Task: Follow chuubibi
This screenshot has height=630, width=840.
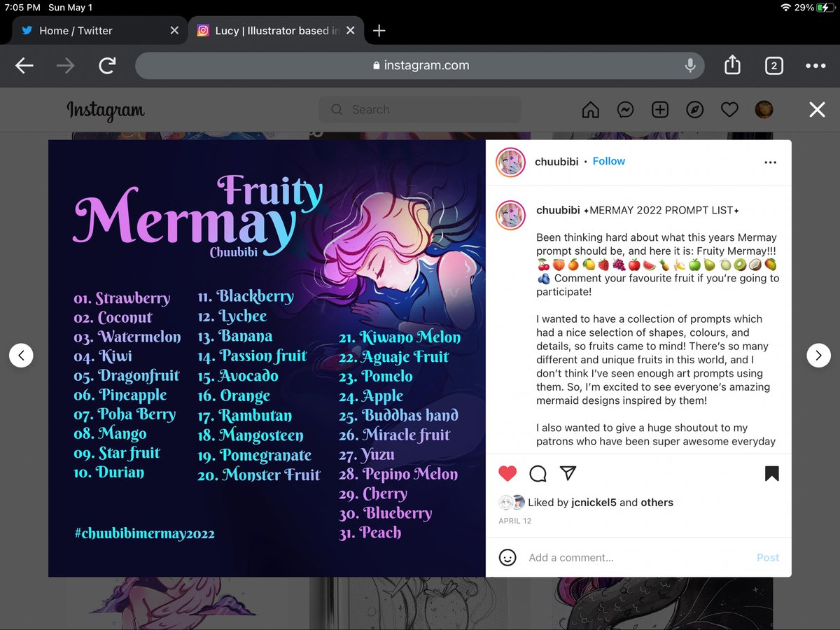Action: (609, 161)
